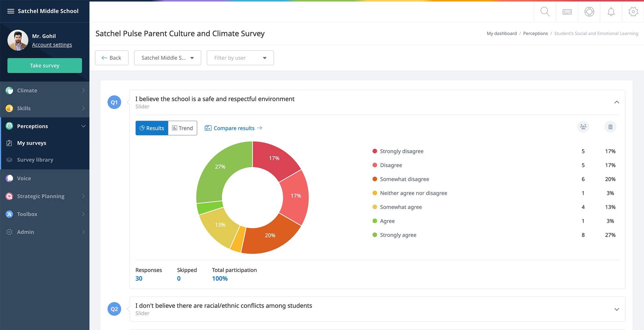The image size is (644, 330).
Task: Open Account settings link
Action: pyautogui.click(x=52, y=45)
